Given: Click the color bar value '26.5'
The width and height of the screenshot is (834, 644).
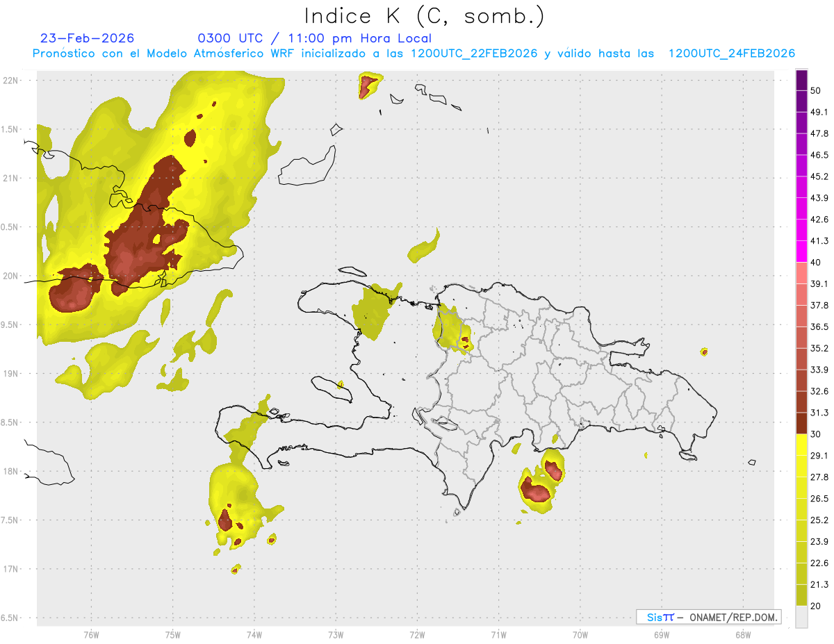Looking at the screenshot, I should click(x=819, y=499).
